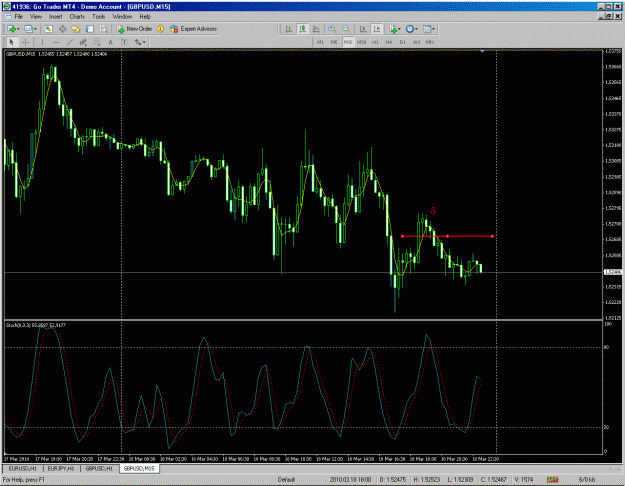The width and height of the screenshot is (625, 486).
Task: Select the M5 timeframe button
Action: point(334,42)
